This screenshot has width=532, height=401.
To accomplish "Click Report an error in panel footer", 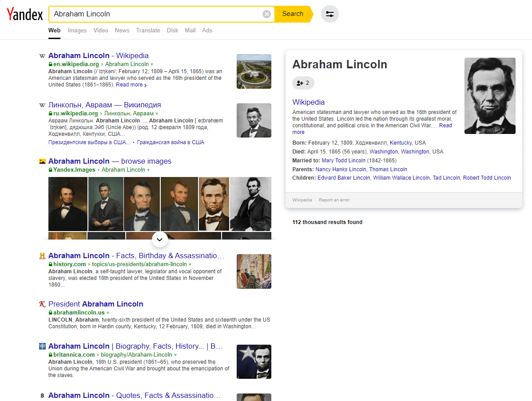I will click(334, 200).
